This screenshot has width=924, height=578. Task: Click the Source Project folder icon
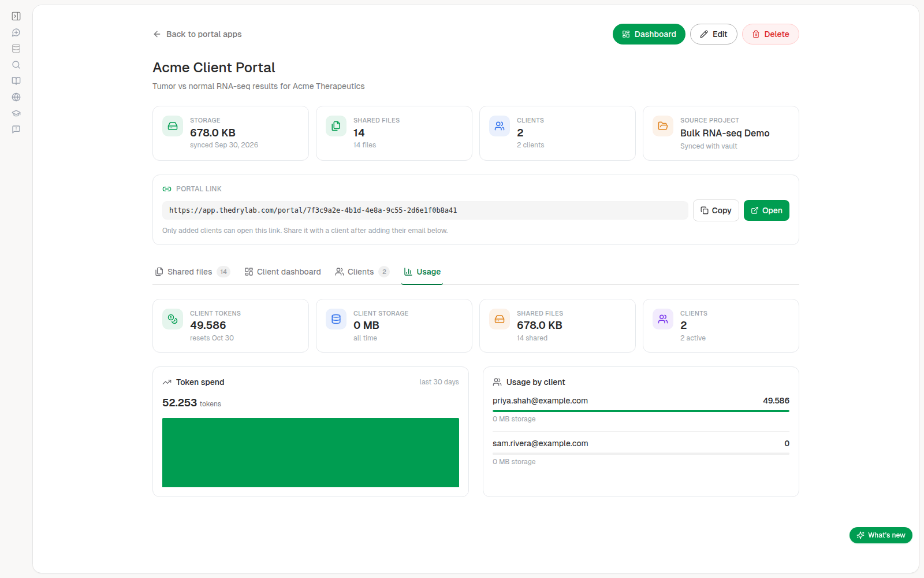(663, 126)
